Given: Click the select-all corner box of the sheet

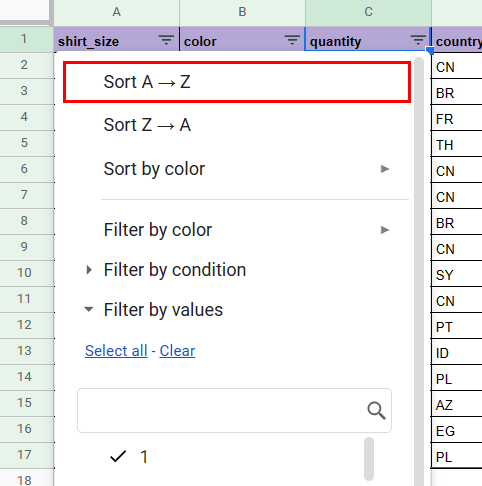Looking at the screenshot, I should coord(25,10).
